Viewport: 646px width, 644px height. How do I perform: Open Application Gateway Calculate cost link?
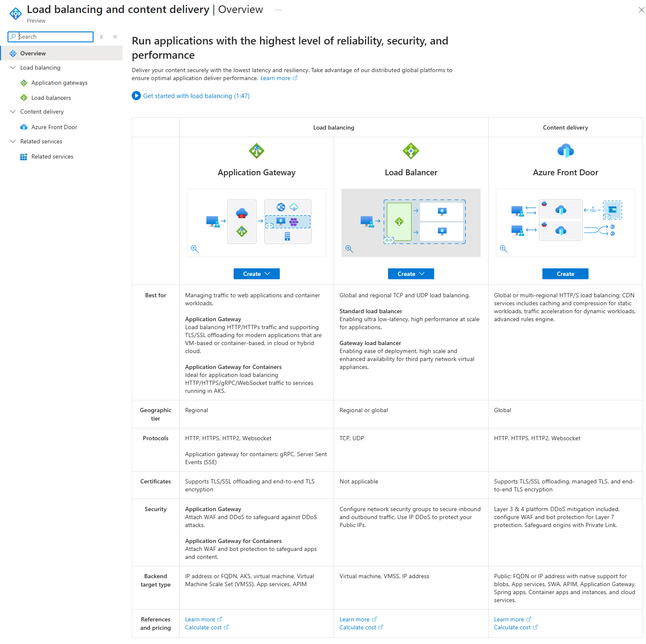pos(207,628)
